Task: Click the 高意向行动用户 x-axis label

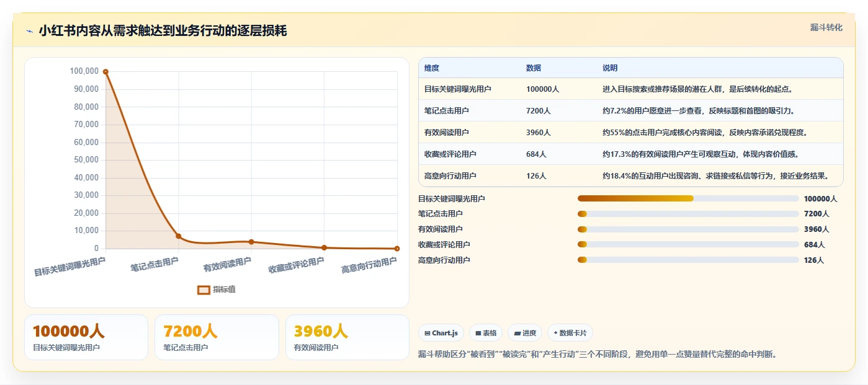Action: [x=369, y=265]
